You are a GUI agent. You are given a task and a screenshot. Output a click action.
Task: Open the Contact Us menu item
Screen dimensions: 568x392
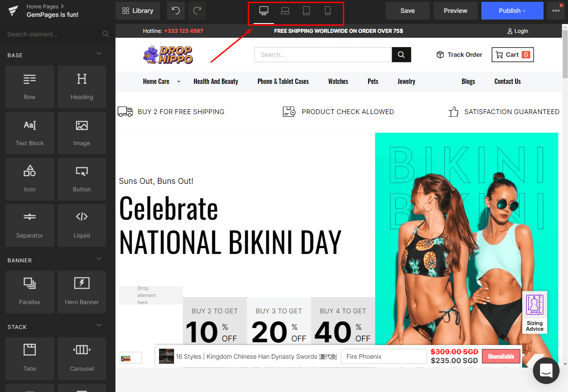[x=508, y=81]
